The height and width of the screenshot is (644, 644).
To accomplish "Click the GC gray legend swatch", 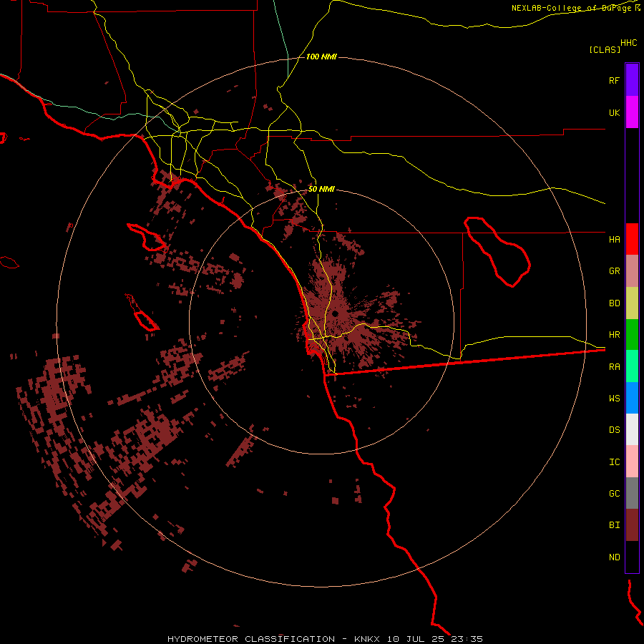I will click(632, 493).
